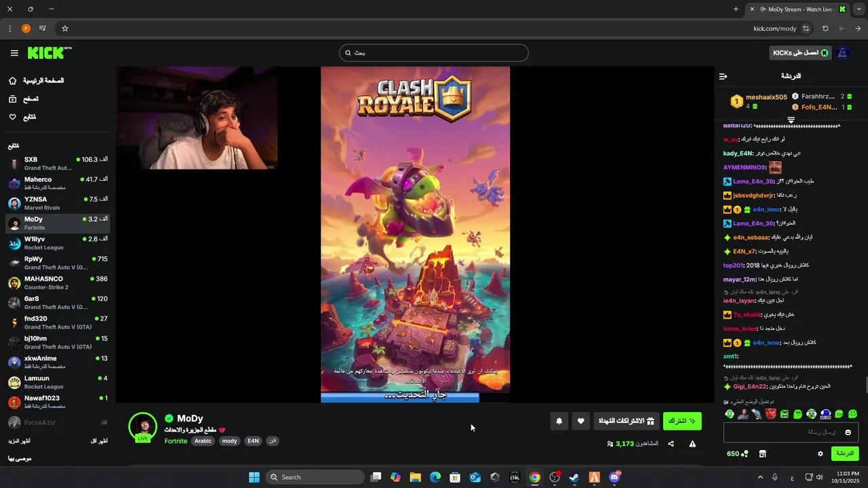Open Steam from the taskbar
Screen dimensions: 868x488
coord(574,477)
